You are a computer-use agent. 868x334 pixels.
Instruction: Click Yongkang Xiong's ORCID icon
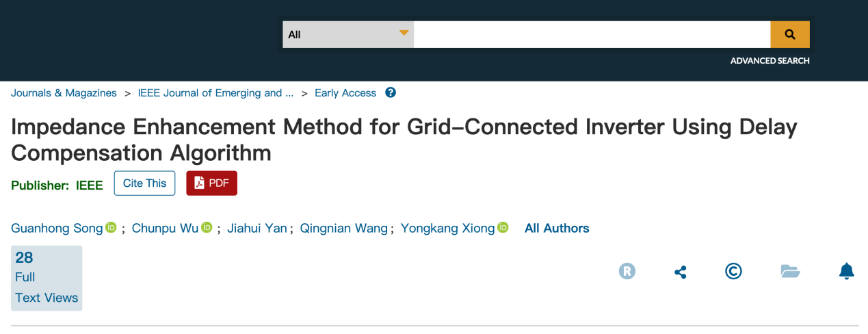click(503, 228)
